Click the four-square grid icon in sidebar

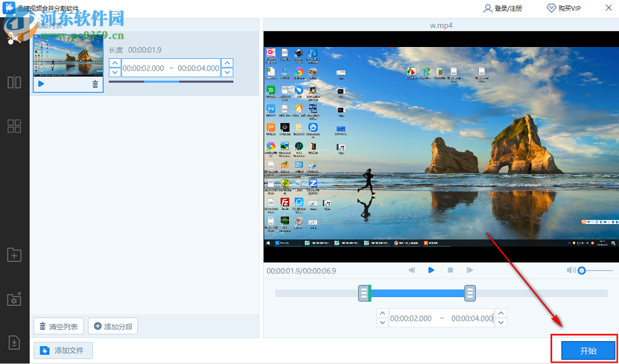tap(14, 126)
